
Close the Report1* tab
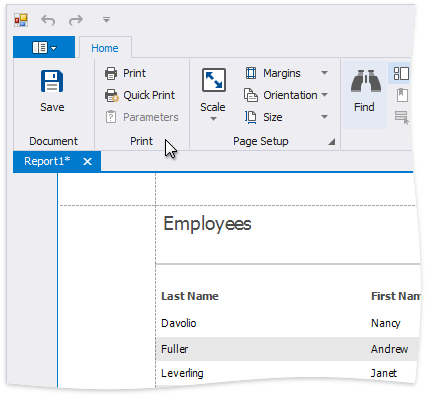(87, 162)
